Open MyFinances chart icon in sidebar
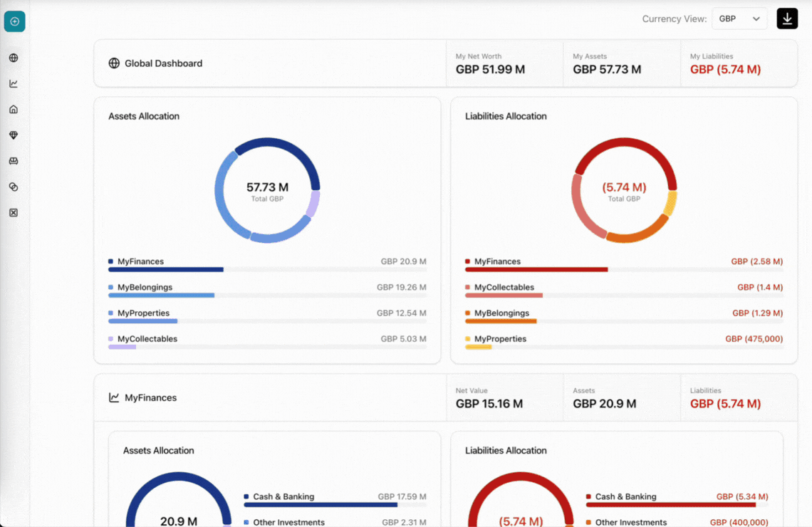 click(x=14, y=84)
